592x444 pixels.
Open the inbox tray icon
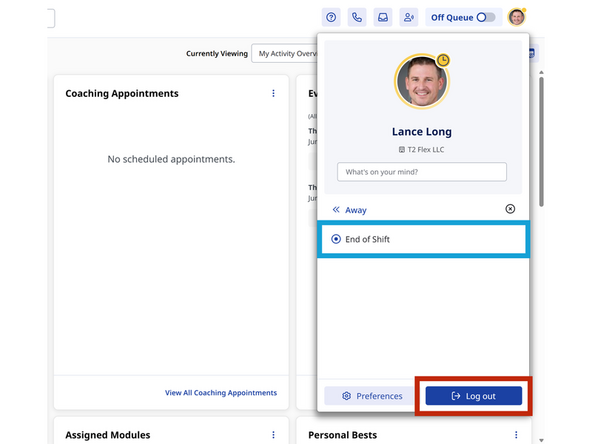click(x=383, y=17)
